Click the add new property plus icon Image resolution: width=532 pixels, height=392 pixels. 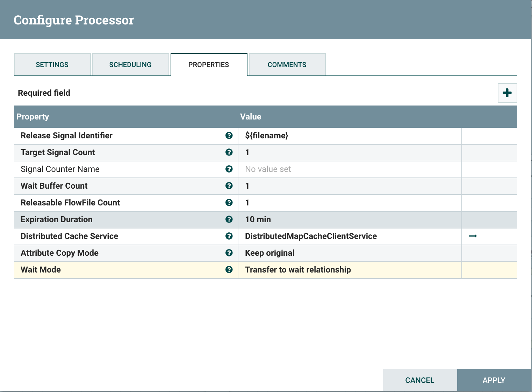(x=507, y=93)
